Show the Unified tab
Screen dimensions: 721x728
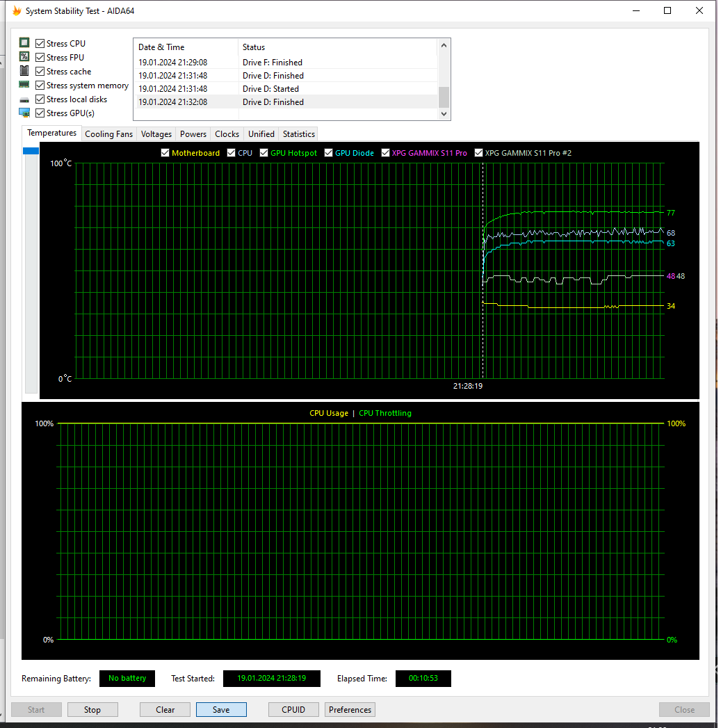261,134
